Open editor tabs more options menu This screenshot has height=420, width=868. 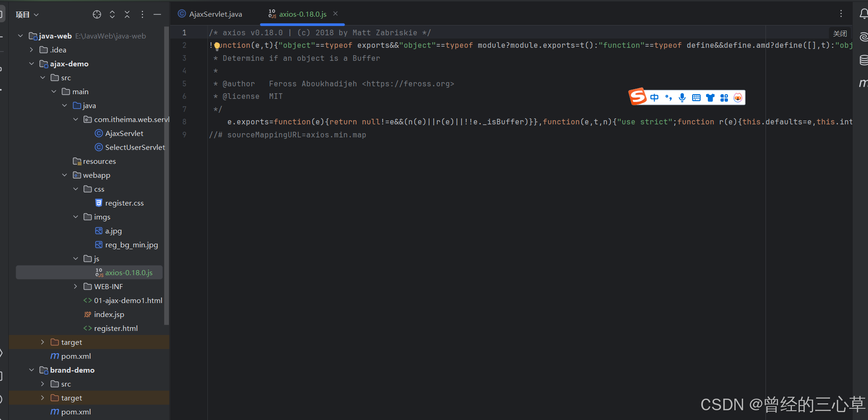click(841, 13)
